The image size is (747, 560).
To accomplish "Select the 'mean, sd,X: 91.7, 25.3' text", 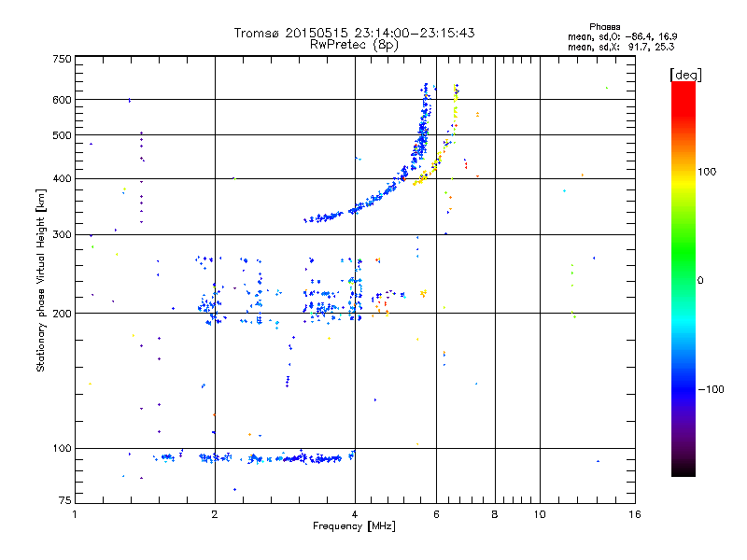I will tap(621, 47).
